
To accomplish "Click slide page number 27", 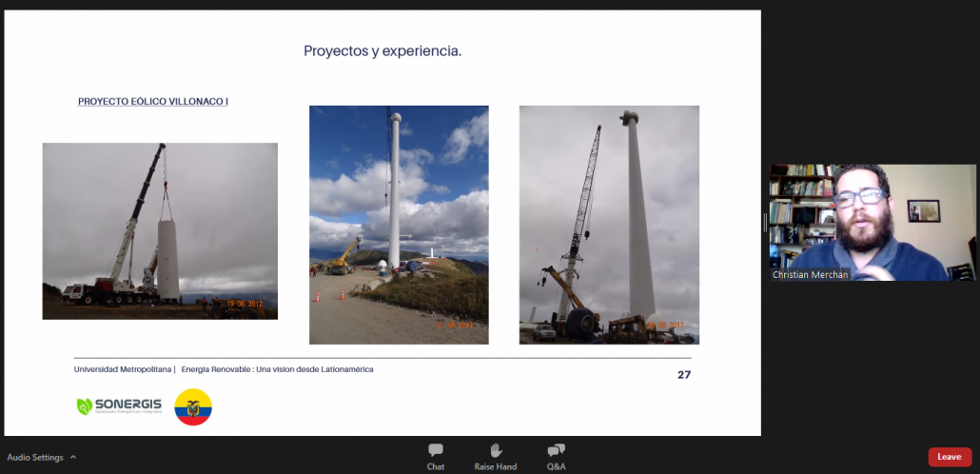I will pyautogui.click(x=683, y=374).
